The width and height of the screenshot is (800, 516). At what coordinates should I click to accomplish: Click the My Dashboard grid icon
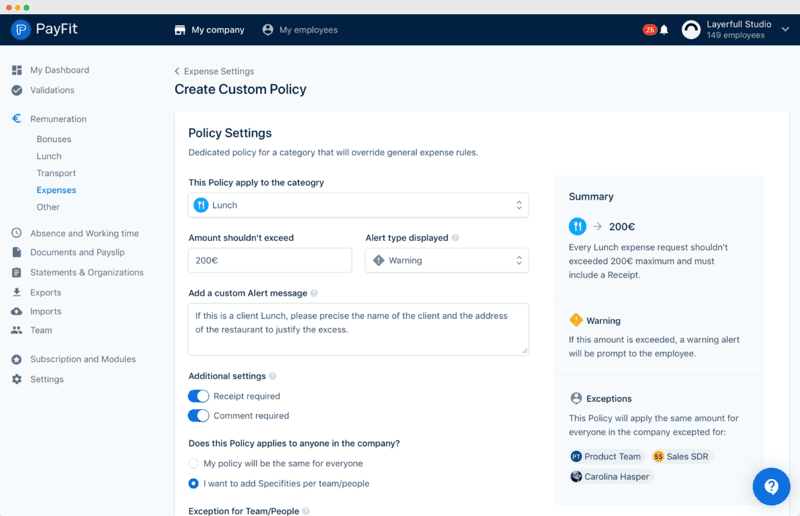[x=17, y=70]
